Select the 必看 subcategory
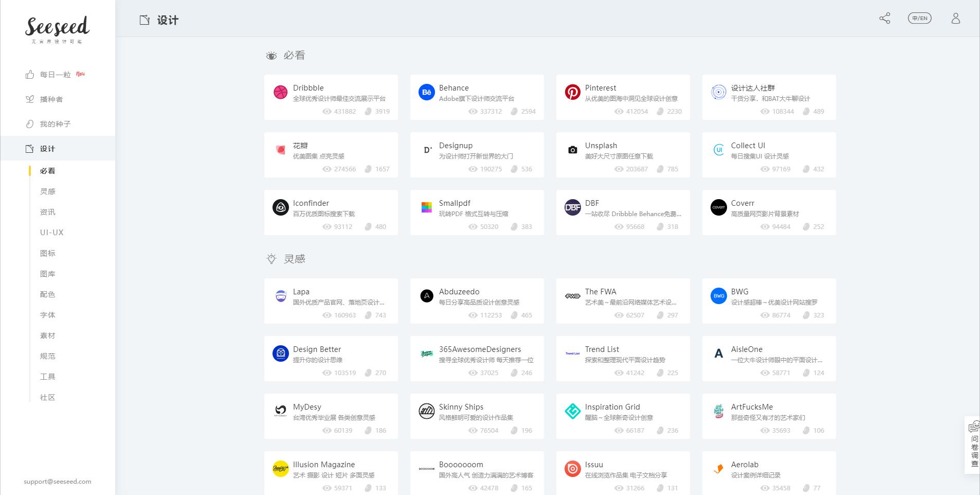Image resolution: width=980 pixels, height=495 pixels. 48,171
